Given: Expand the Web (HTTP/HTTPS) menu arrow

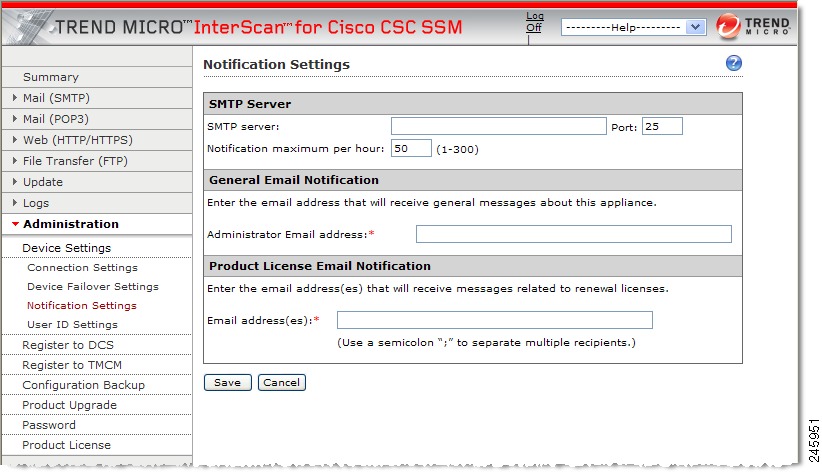Looking at the screenshot, I should [x=15, y=140].
